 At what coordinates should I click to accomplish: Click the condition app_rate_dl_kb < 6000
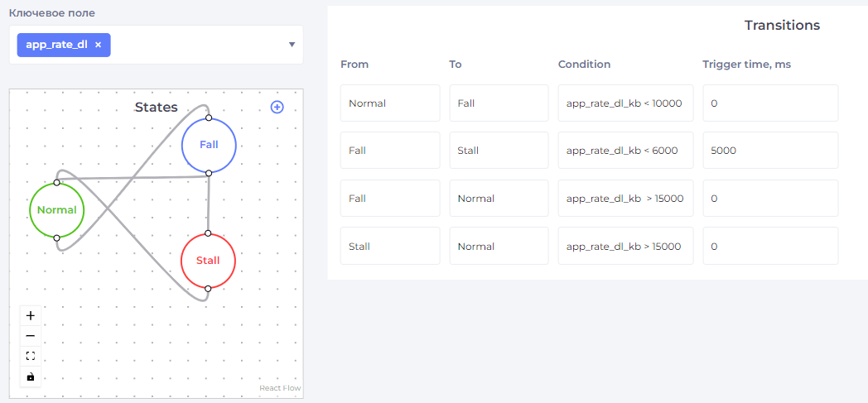coord(625,151)
